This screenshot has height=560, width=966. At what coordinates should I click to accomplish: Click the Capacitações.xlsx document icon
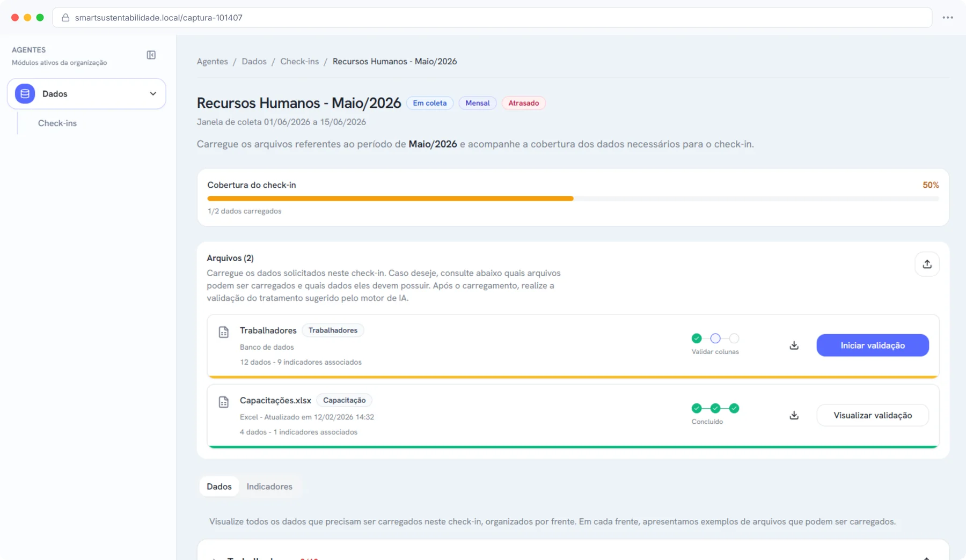[224, 402]
